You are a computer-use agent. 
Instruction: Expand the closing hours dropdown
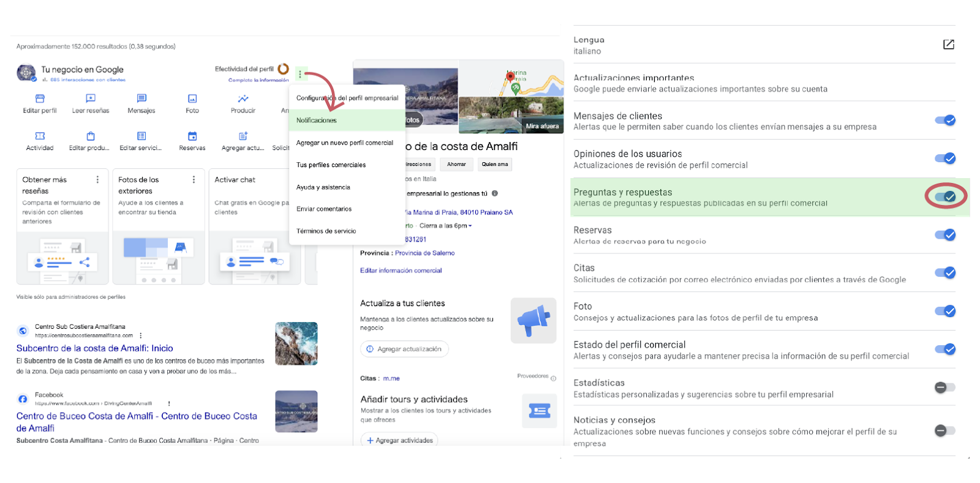[470, 226]
